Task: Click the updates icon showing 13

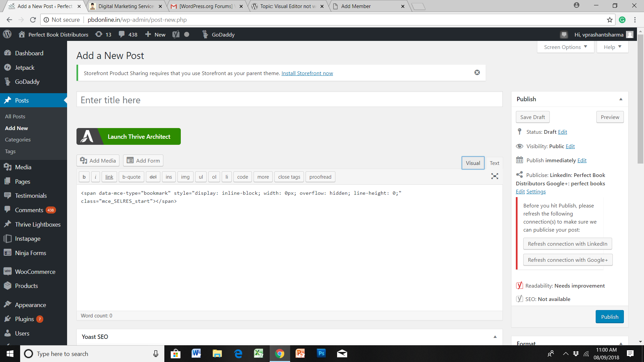Action: [103, 35]
